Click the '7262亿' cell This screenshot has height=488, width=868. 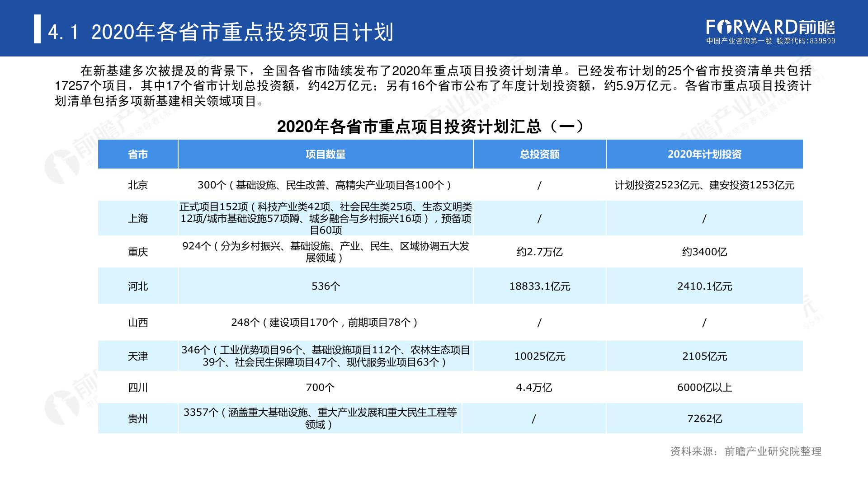(x=704, y=419)
